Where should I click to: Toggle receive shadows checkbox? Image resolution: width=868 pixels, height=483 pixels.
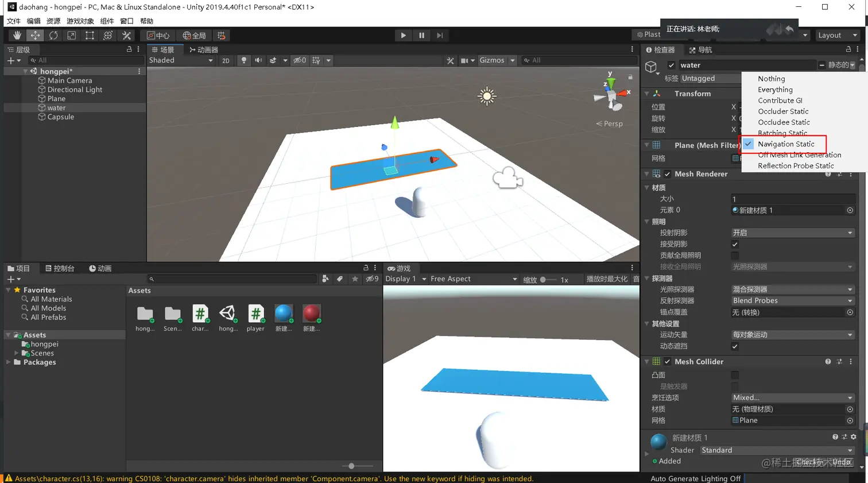click(x=735, y=244)
